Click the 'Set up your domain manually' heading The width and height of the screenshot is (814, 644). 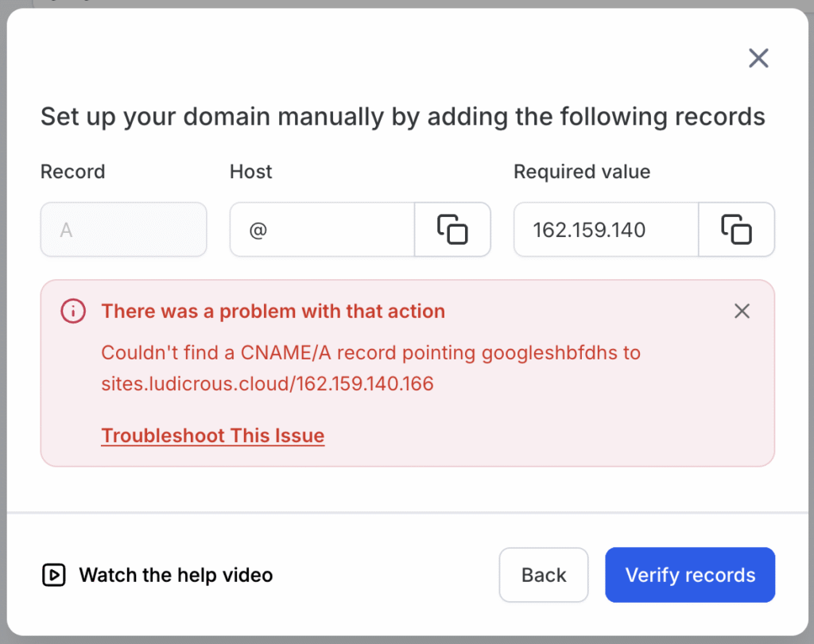click(x=402, y=117)
